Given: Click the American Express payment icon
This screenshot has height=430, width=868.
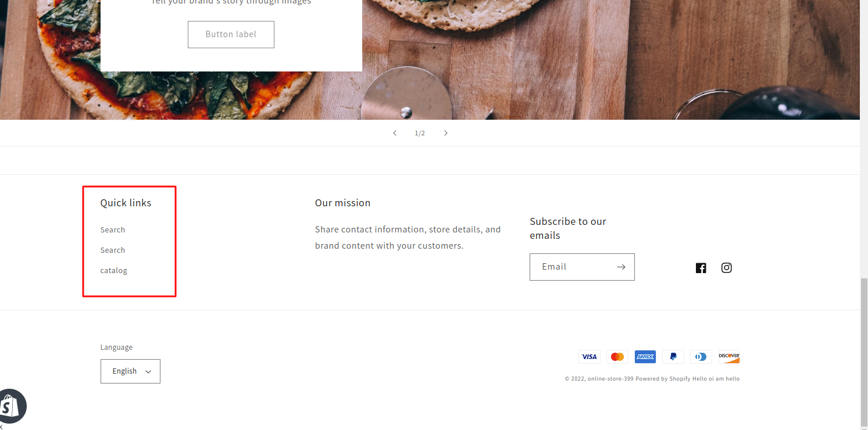Looking at the screenshot, I should click(645, 357).
